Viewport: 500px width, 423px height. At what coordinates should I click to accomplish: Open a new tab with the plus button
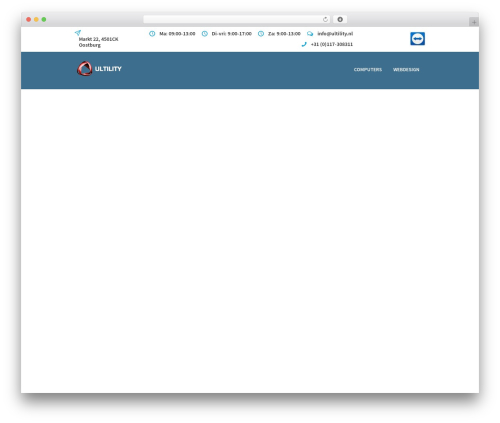pyautogui.click(x=474, y=22)
